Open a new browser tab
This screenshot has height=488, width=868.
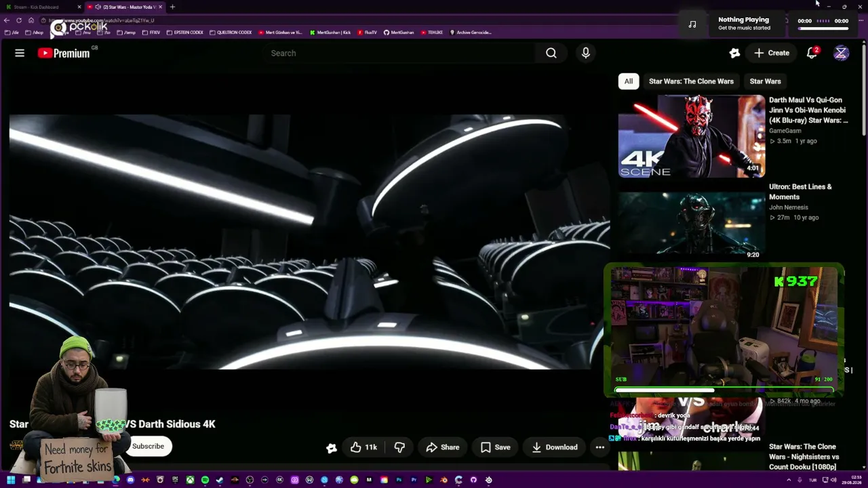click(x=172, y=7)
